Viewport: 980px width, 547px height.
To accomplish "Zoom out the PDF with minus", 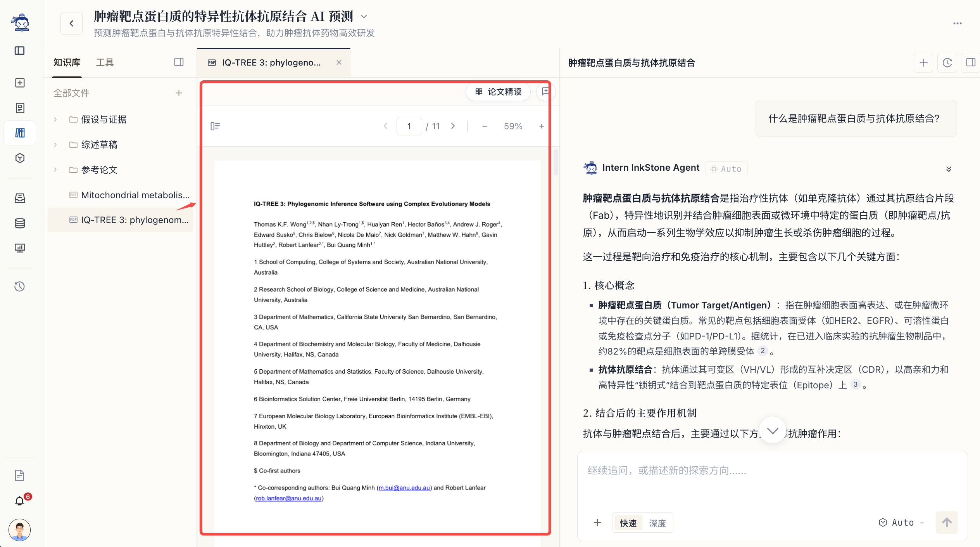I will tap(484, 126).
